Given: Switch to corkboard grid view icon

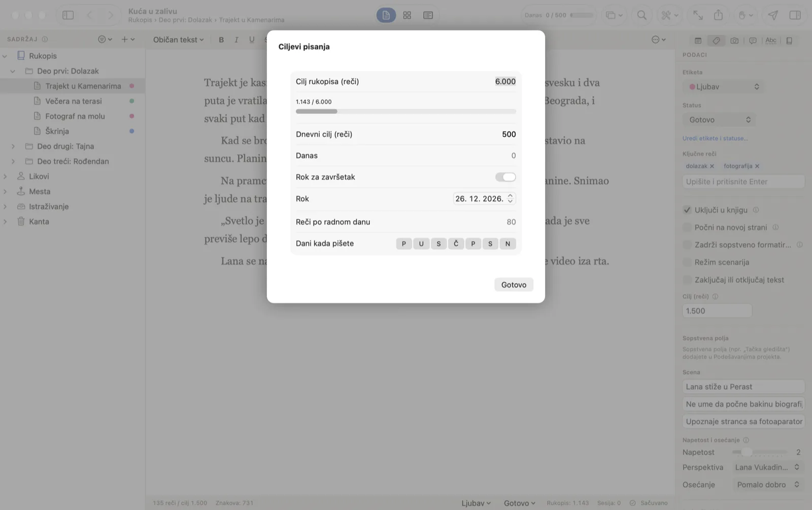Looking at the screenshot, I should pos(407,15).
